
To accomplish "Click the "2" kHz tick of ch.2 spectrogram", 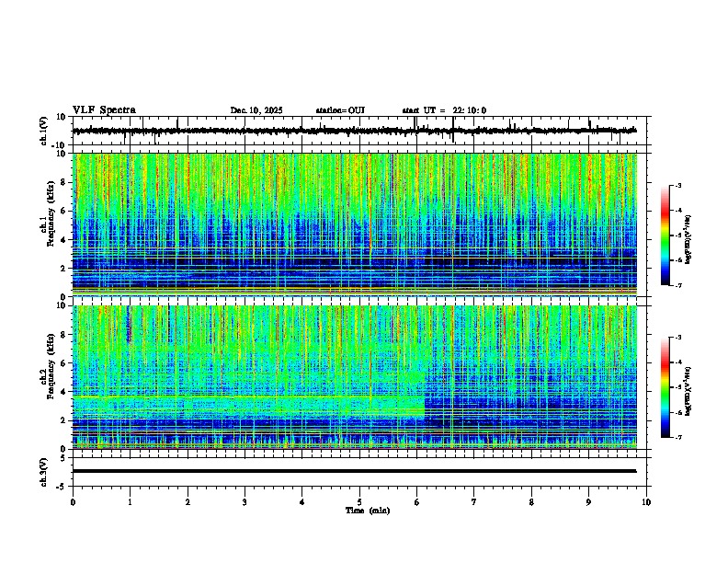I will [x=64, y=420].
